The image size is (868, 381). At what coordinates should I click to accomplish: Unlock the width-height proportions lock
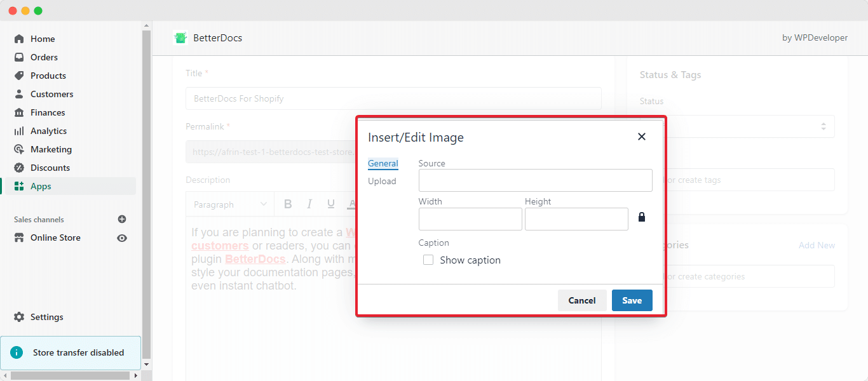click(x=642, y=217)
